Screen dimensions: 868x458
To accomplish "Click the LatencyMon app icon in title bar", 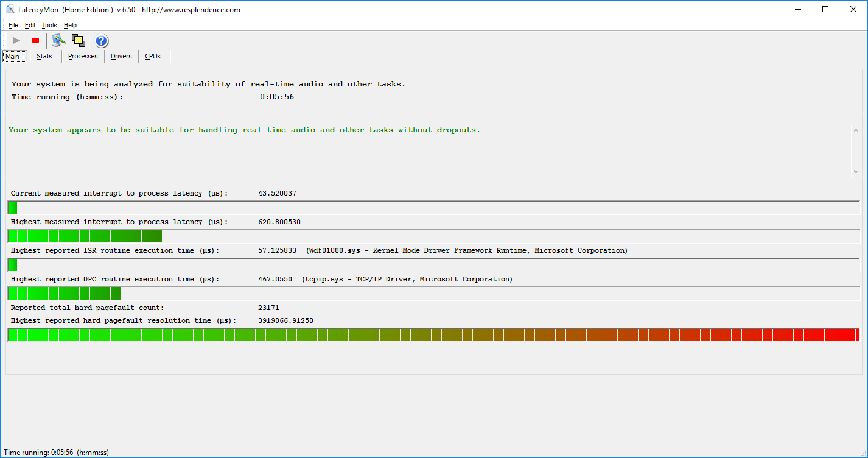I will [10, 10].
